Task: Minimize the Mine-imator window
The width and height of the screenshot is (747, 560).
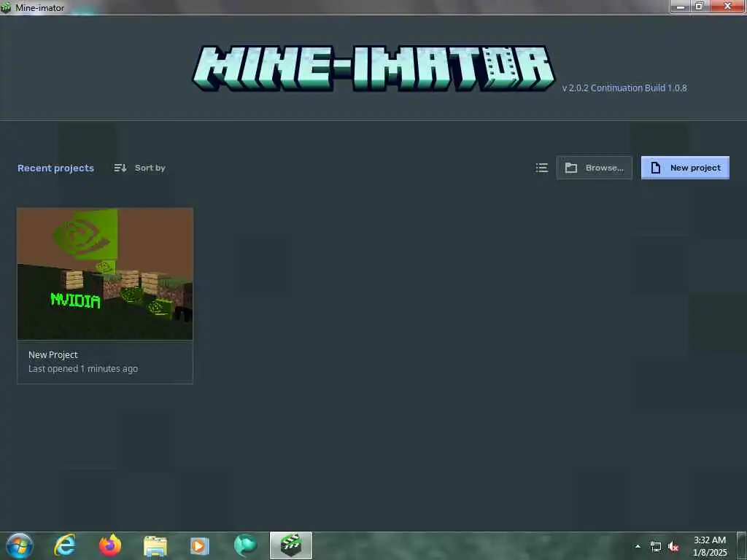Action: pos(680,7)
